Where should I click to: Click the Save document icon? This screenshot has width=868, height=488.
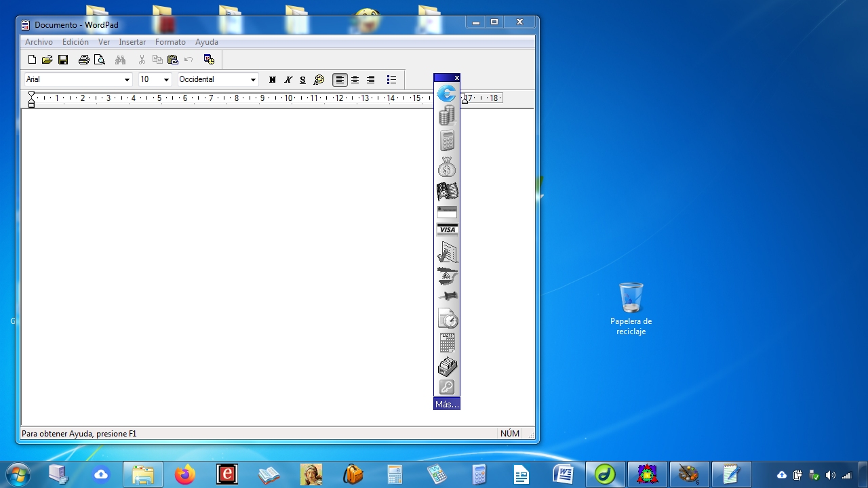[63, 60]
